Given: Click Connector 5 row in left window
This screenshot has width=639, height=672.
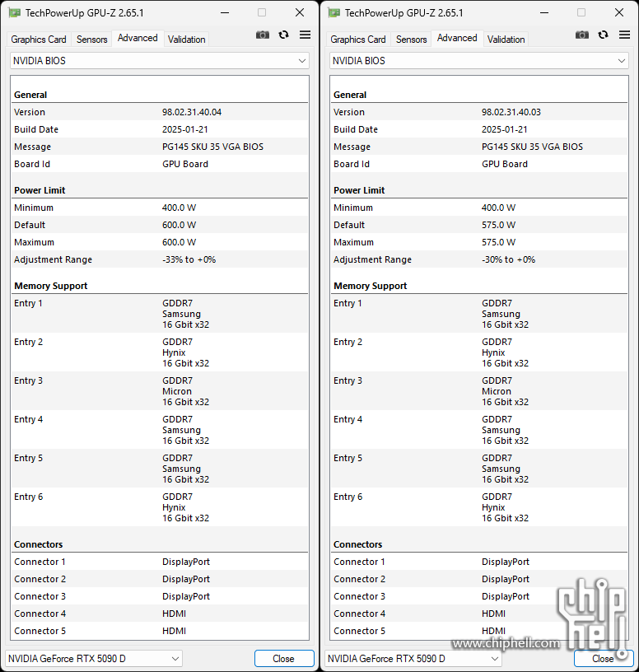Looking at the screenshot, I should 160,631.
